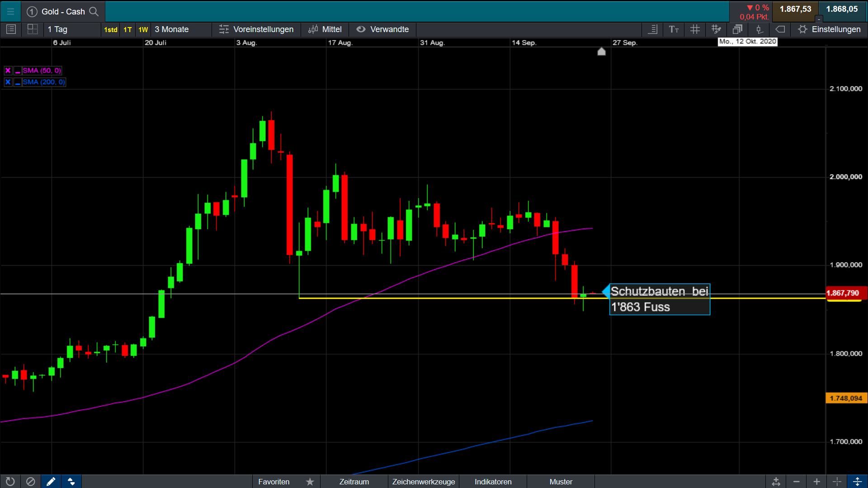Screen dimensions: 868x488
Task: Expand the Voreinstellungen menu
Action: click(257, 29)
